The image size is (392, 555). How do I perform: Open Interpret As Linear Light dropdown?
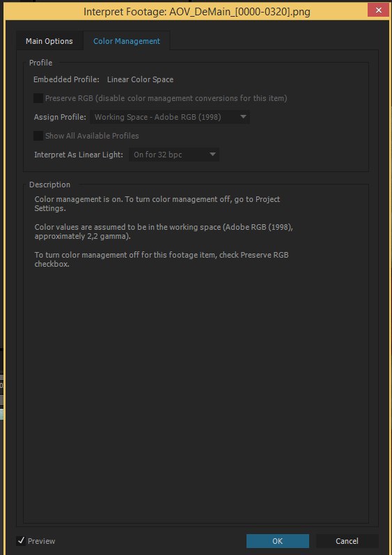click(x=174, y=155)
